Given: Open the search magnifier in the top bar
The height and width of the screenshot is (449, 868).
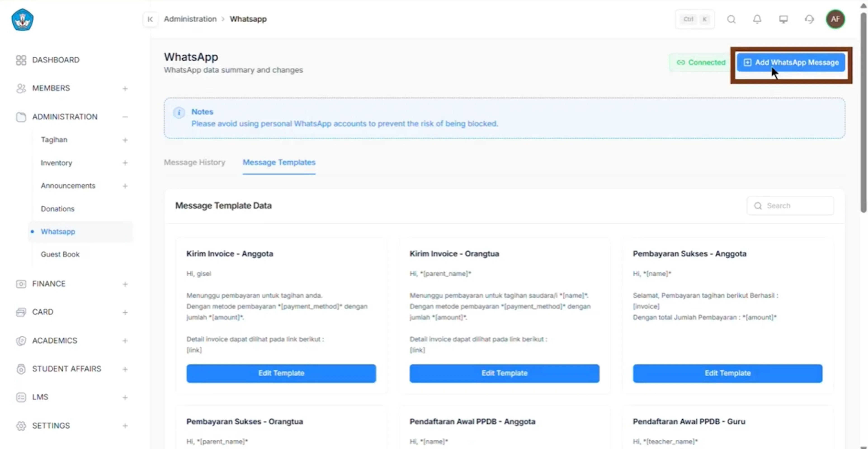Looking at the screenshot, I should tap(731, 19).
